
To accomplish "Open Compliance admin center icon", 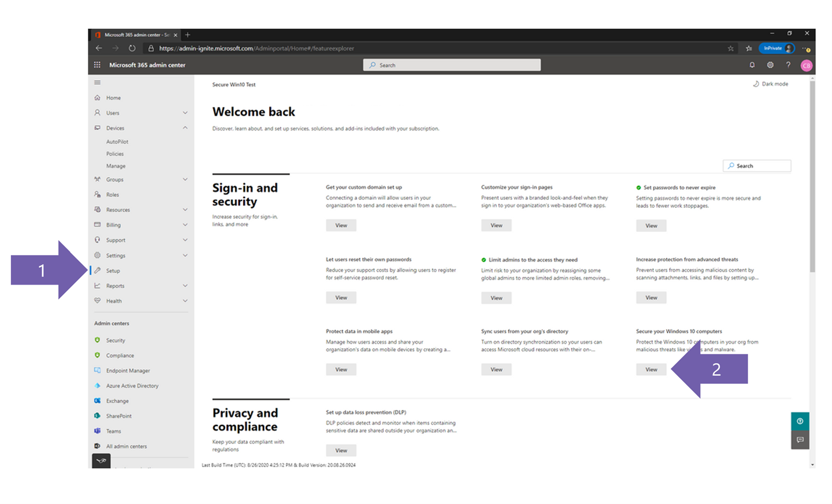I will click(x=97, y=355).
